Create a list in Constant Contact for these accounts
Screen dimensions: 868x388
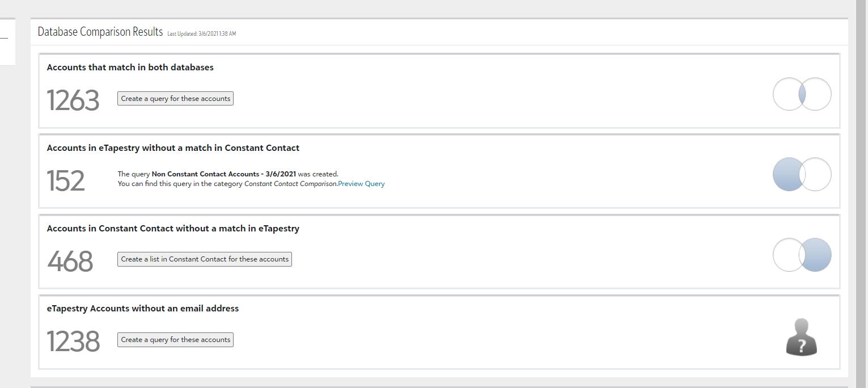tap(205, 259)
